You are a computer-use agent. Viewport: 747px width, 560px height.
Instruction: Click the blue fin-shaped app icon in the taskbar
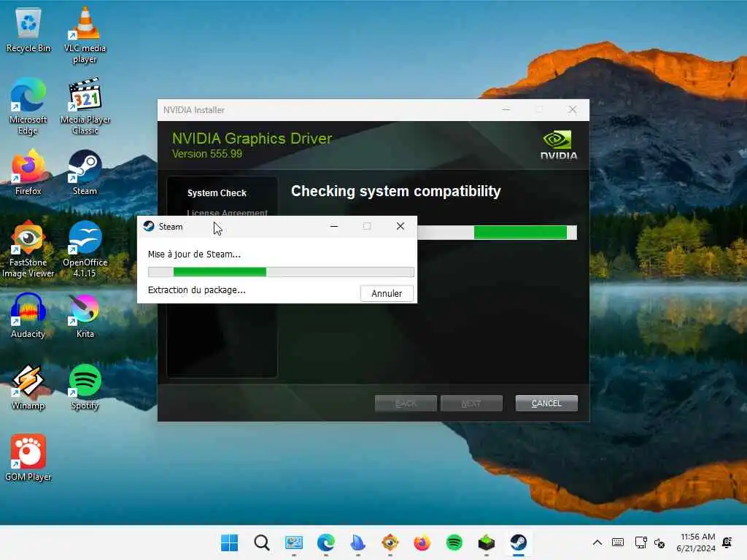point(357,542)
